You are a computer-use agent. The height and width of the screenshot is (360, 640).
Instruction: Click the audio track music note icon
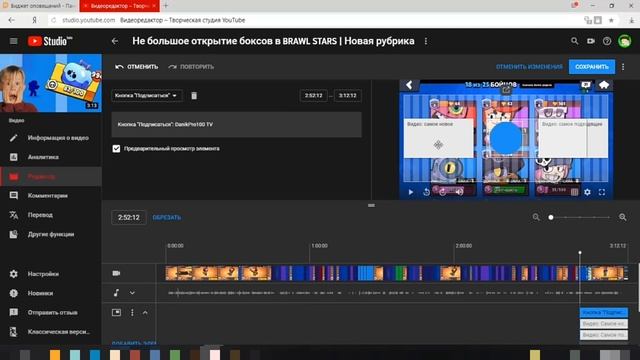click(x=116, y=293)
